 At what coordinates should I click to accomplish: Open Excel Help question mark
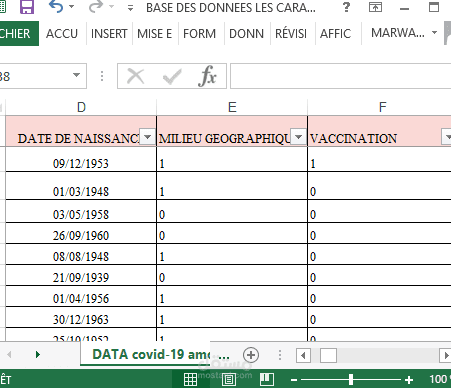pos(347,7)
